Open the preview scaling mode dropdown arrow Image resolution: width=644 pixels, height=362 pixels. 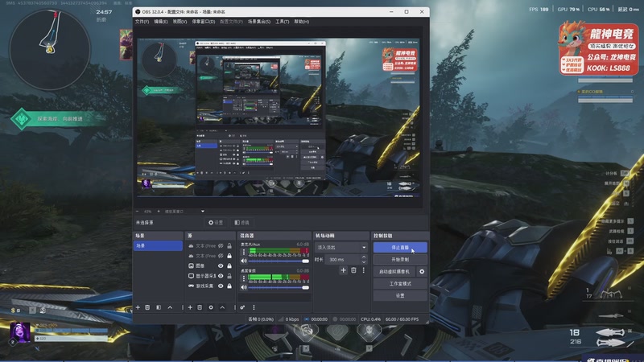click(203, 212)
